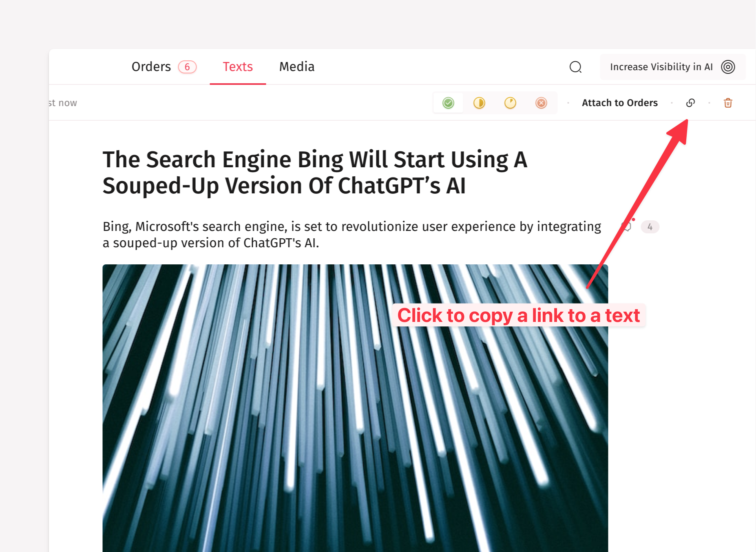Set status to green checkmark approved
This screenshot has width=756, height=552.
[x=448, y=103]
